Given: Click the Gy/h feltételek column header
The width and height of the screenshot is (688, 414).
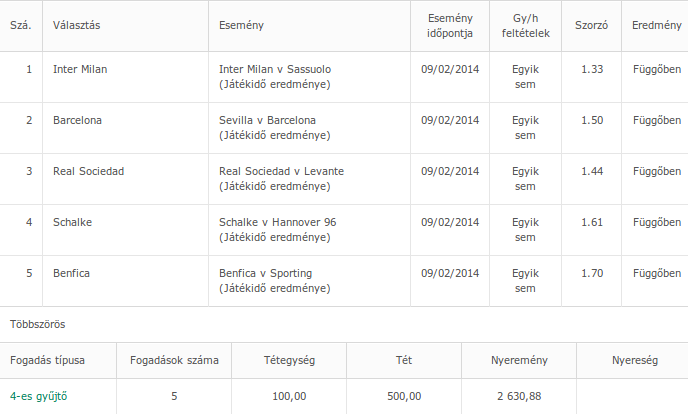Looking at the screenshot, I should pos(525,24).
